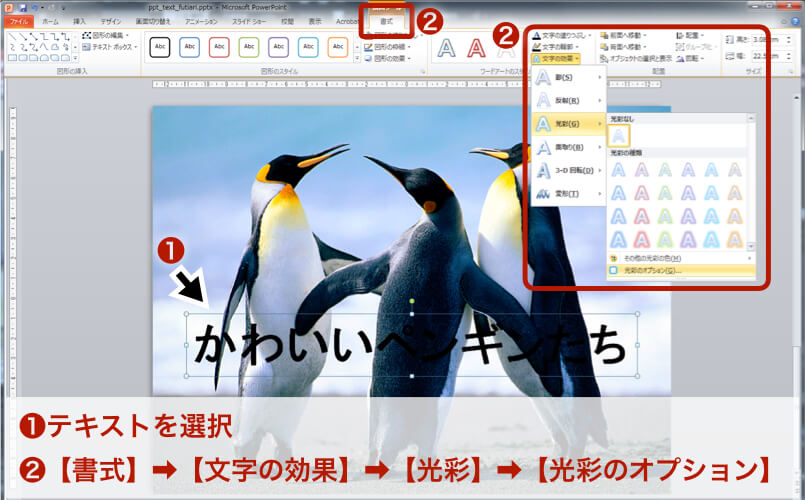
Task: Open 文字の輪郭 text outline dropdown
Action: point(555,47)
